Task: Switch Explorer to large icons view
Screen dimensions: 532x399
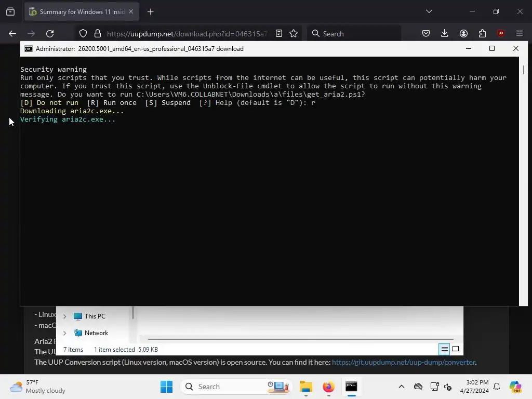Action: (x=456, y=349)
